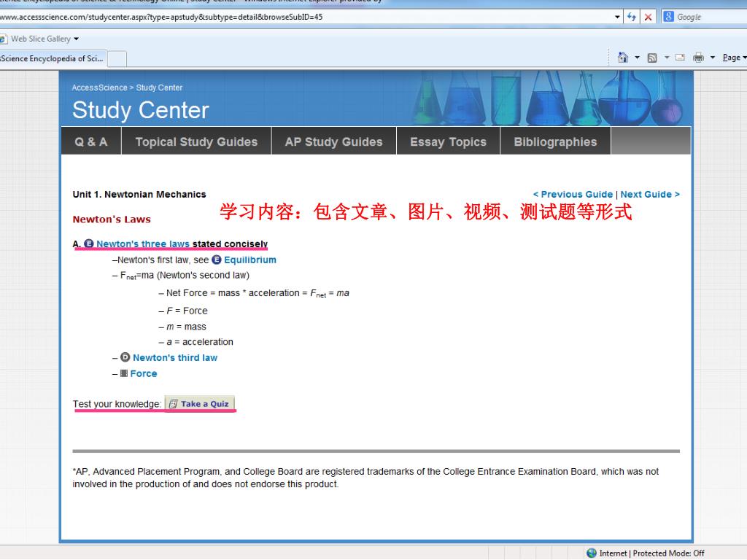Click the media icon before Force

[x=124, y=373]
